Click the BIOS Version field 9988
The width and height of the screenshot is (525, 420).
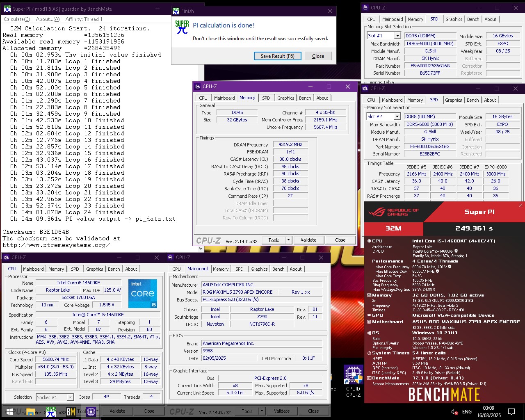(262, 351)
